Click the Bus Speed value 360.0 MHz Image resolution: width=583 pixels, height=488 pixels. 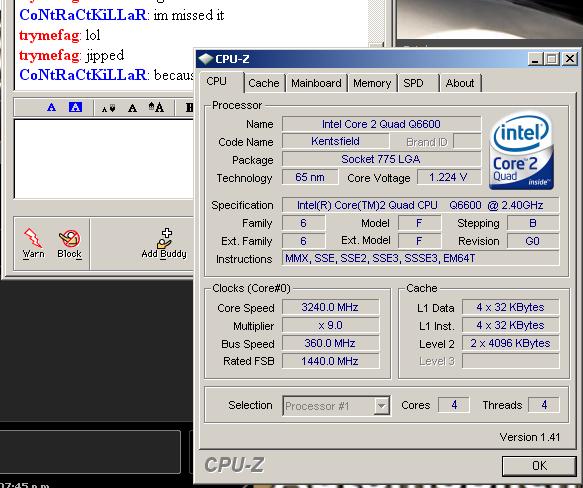(x=330, y=343)
